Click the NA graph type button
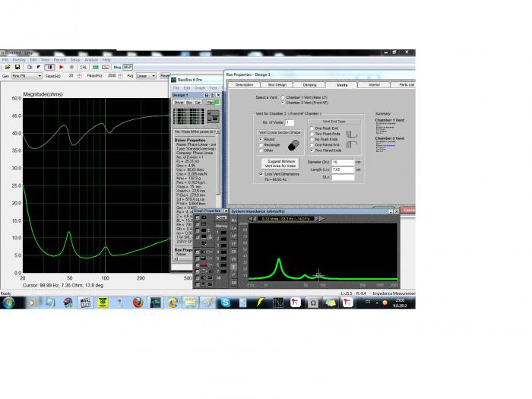Image resolution: width=532 pixels, height=399 pixels. (x=234, y=220)
